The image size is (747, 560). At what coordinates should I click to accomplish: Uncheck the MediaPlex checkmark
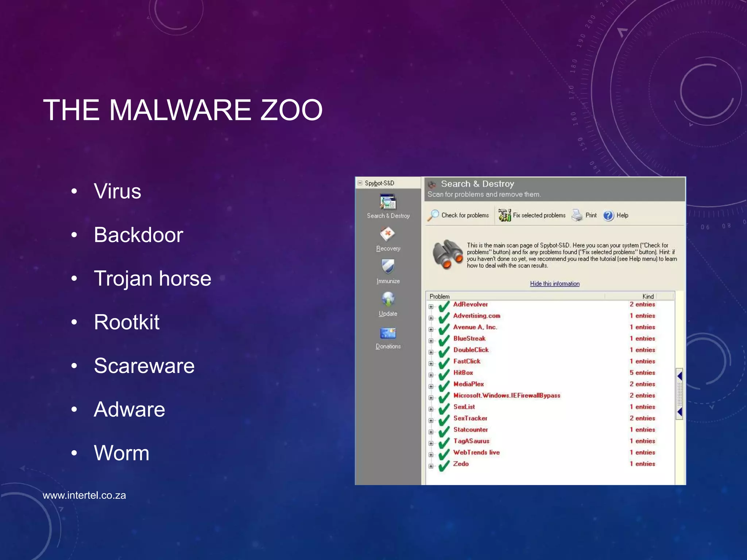coord(444,386)
